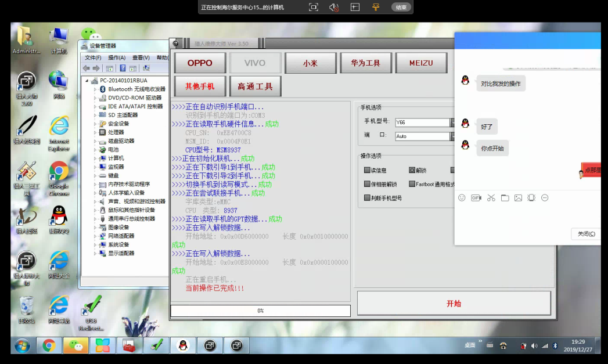
Task: Switch to the 华为工具 tab
Action: (365, 63)
